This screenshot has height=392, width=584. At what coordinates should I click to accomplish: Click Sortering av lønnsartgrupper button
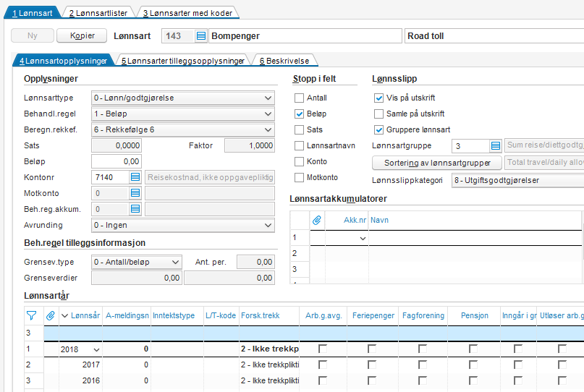point(437,163)
